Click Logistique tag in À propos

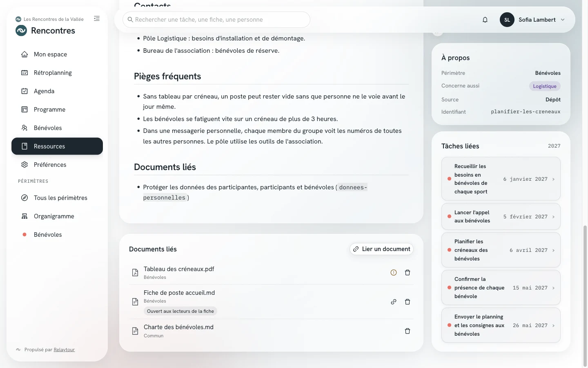[x=545, y=86]
